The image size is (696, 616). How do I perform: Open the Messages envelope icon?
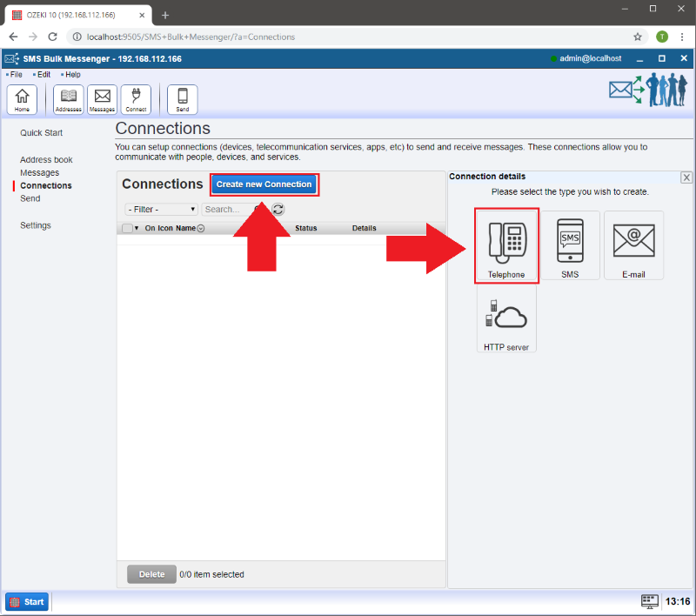102,99
